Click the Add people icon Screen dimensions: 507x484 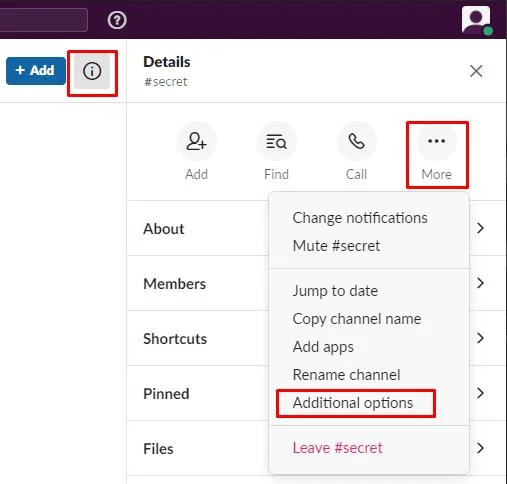pos(196,141)
